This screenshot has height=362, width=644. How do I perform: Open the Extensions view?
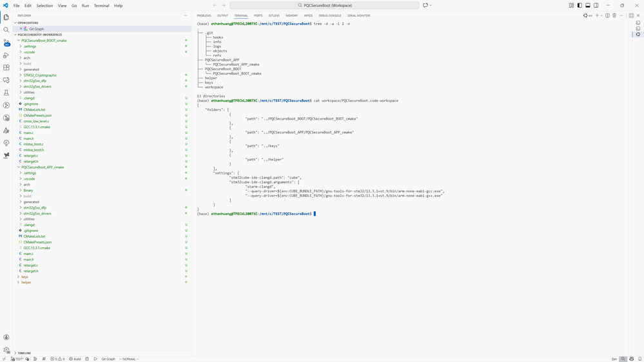tap(6, 68)
